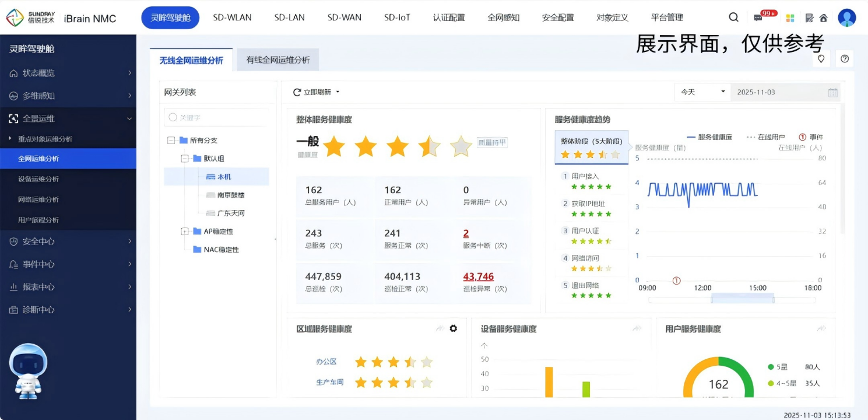Click the chart time range slider bar
The height and width of the screenshot is (420, 868).
tap(742, 299)
